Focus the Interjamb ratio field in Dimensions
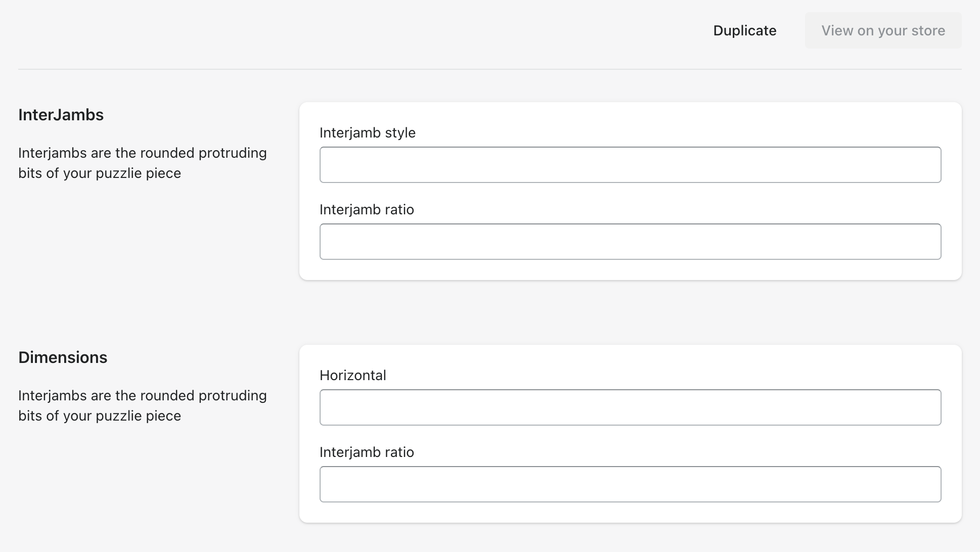This screenshot has height=552, width=980. (630, 484)
